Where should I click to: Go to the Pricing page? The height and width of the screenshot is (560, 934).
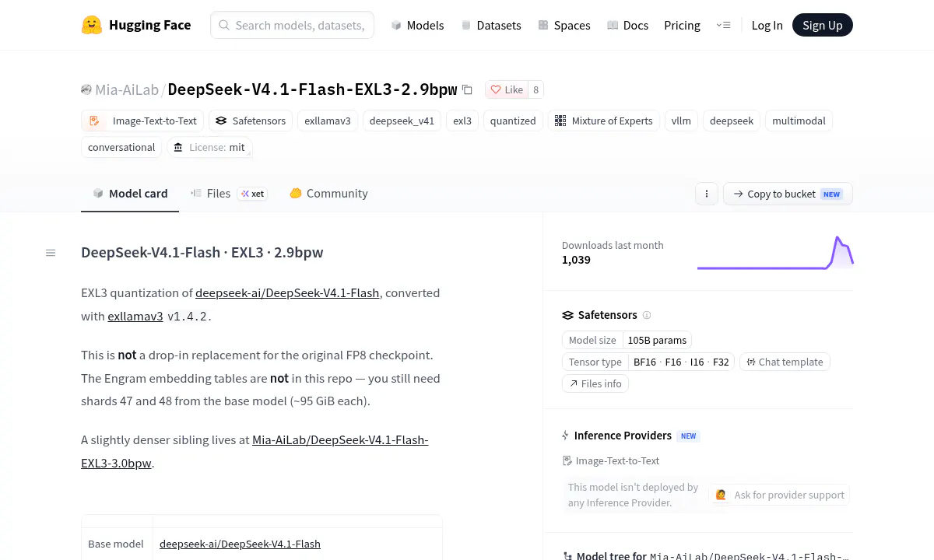coord(682,25)
